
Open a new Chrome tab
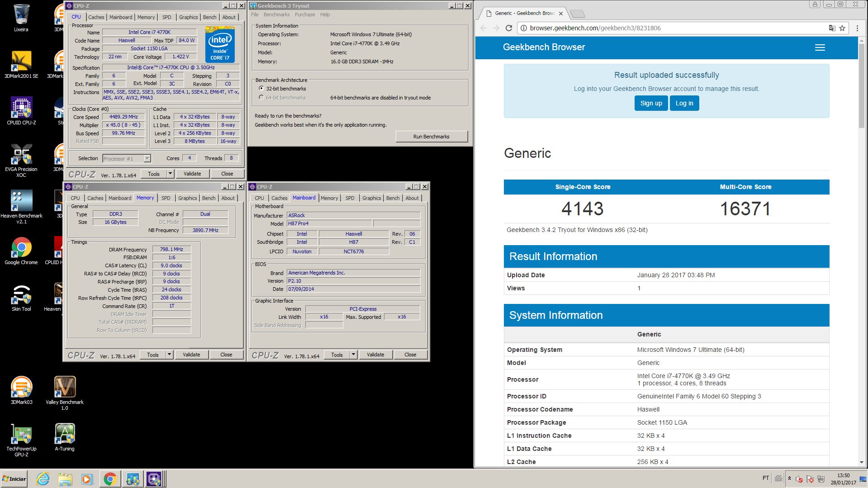coord(577,14)
